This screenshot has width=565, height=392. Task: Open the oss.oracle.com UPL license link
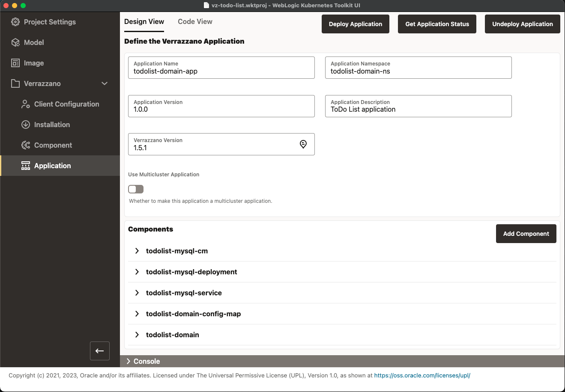coord(422,375)
